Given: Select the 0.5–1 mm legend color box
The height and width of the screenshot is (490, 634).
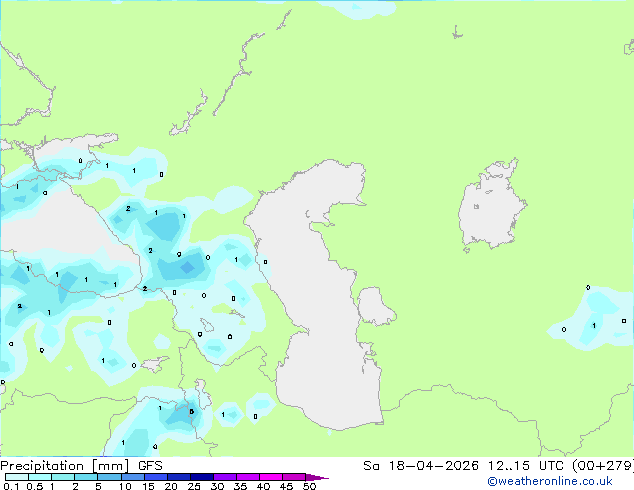Looking at the screenshot, I should [40, 477].
